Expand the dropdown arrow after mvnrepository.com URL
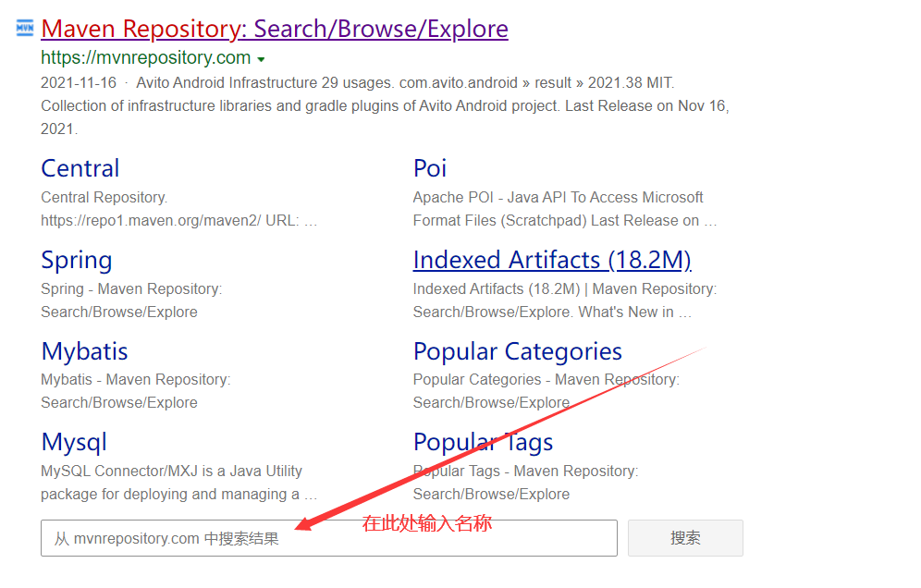 pyautogui.click(x=262, y=59)
